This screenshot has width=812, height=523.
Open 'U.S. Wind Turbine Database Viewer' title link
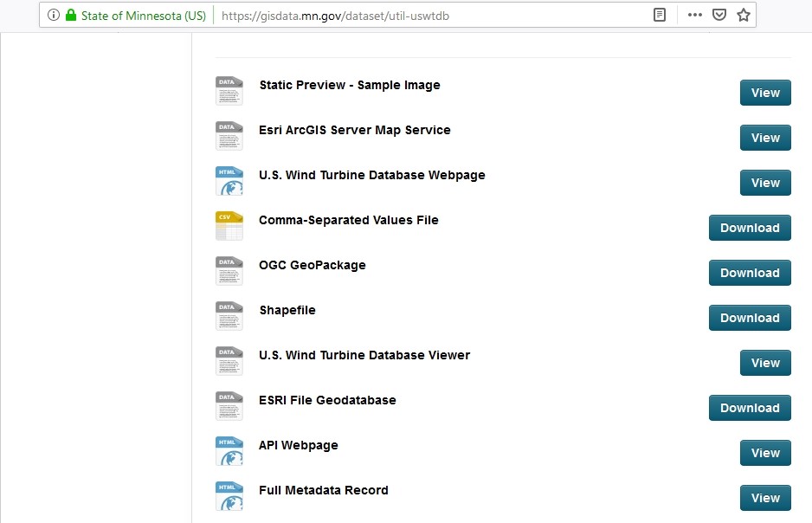click(364, 355)
